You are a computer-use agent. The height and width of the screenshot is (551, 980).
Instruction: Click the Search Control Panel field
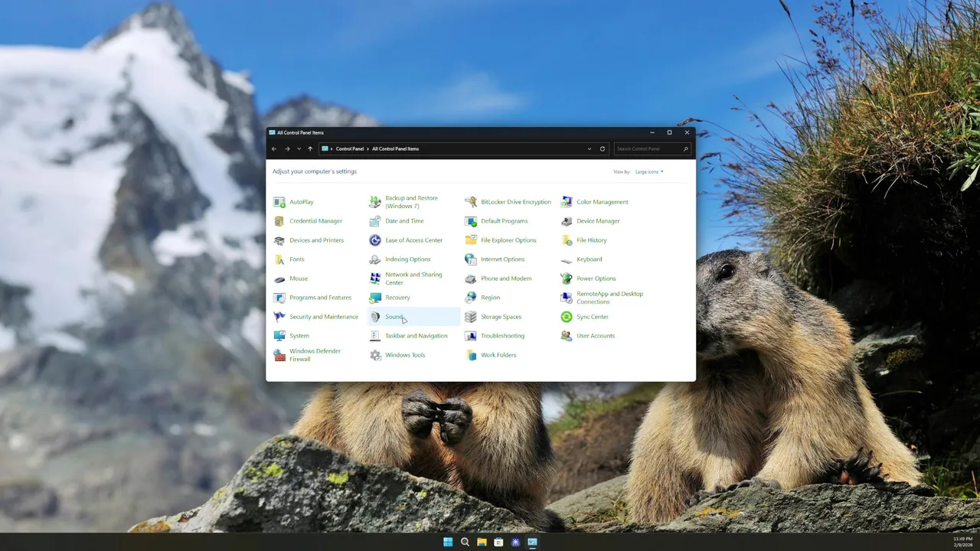652,149
